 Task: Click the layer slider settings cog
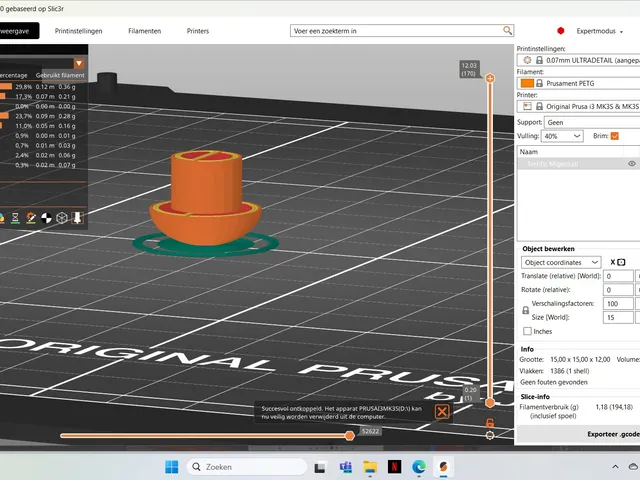pos(490,436)
